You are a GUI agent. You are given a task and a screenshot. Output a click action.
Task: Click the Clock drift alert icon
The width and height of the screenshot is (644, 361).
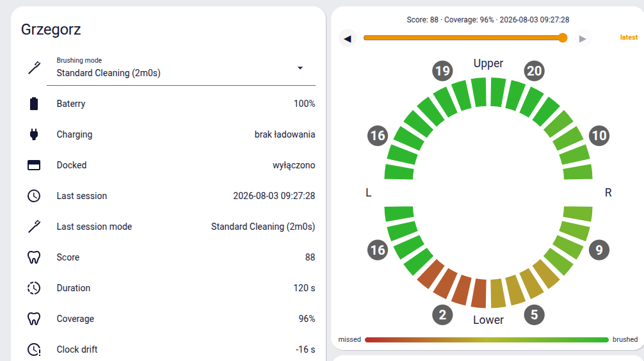(x=34, y=349)
